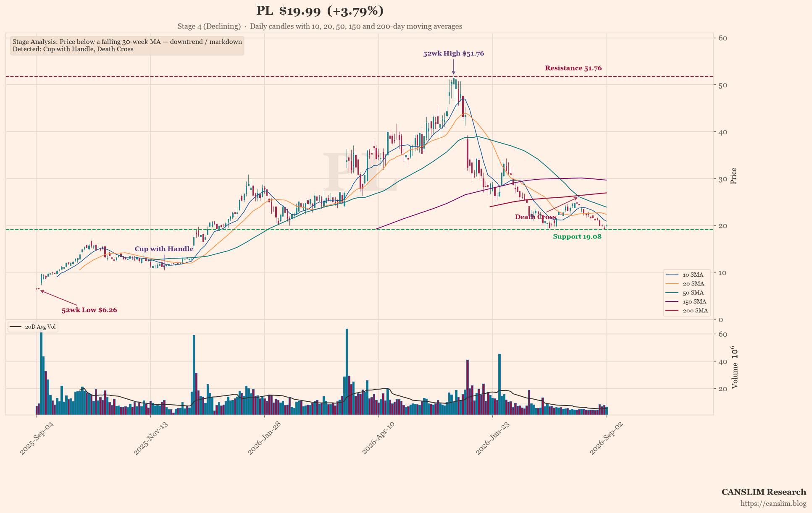812x513 pixels.
Task: Click the Stage 4 (Declining) subtitle text
Action: 209,26
